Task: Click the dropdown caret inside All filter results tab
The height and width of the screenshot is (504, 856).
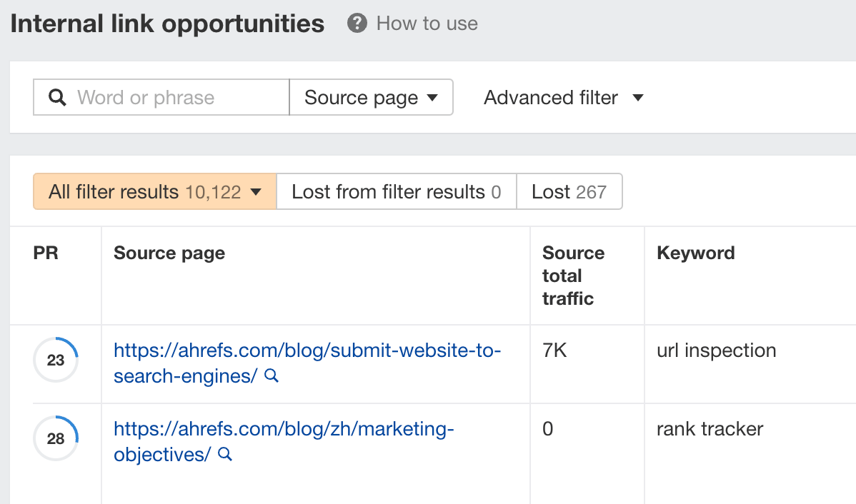Action: point(255,191)
